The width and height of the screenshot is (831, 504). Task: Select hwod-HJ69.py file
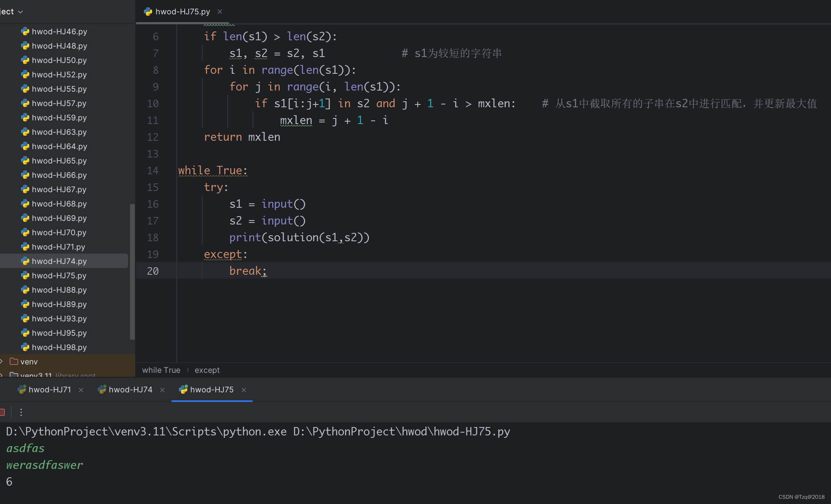[x=59, y=218]
